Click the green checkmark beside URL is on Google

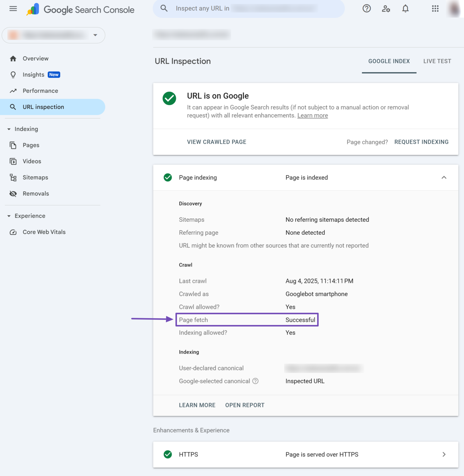click(169, 98)
